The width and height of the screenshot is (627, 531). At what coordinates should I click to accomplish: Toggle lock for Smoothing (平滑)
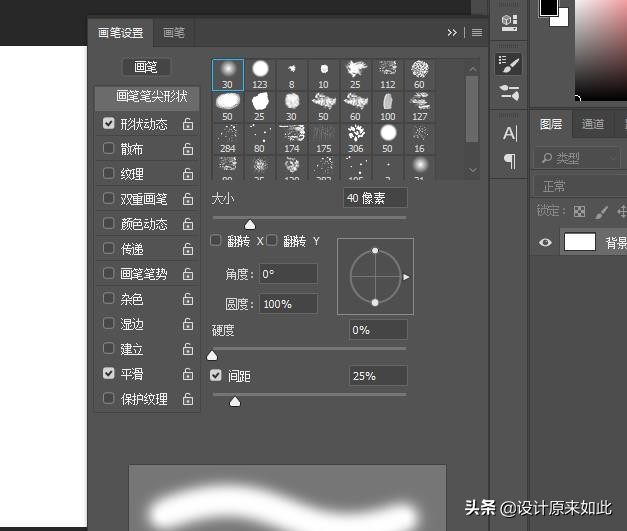(x=188, y=374)
